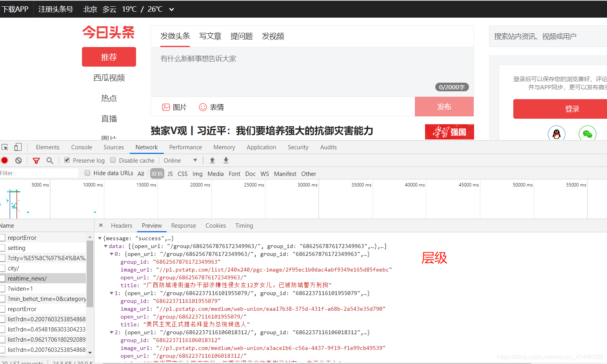Image resolution: width=607 pixels, height=364 pixels.
Task: Select the XHR filter type
Action: 157,174
